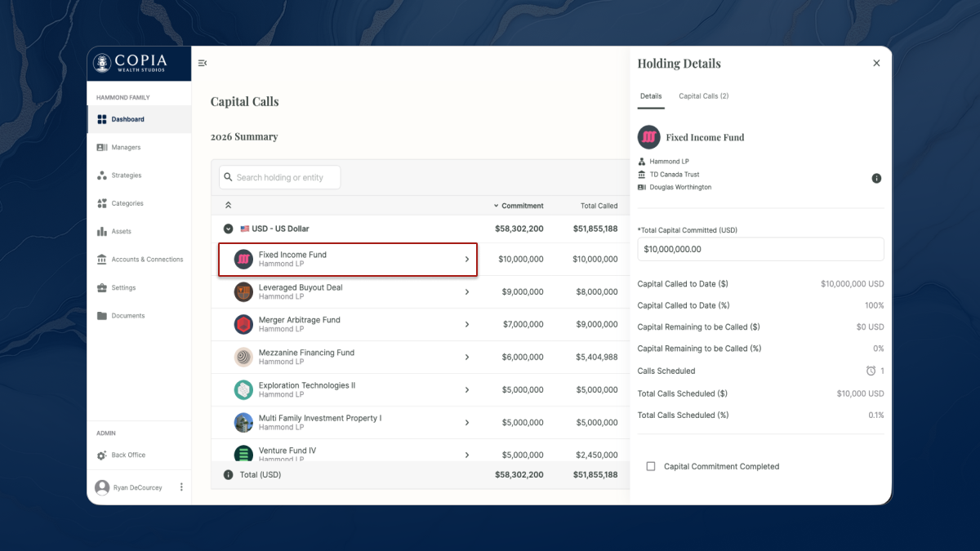Image resolution: width=980 pixels, height=551 pixels.
Task: Go to Back Office admin link
Action: click(x=128, y=455)
